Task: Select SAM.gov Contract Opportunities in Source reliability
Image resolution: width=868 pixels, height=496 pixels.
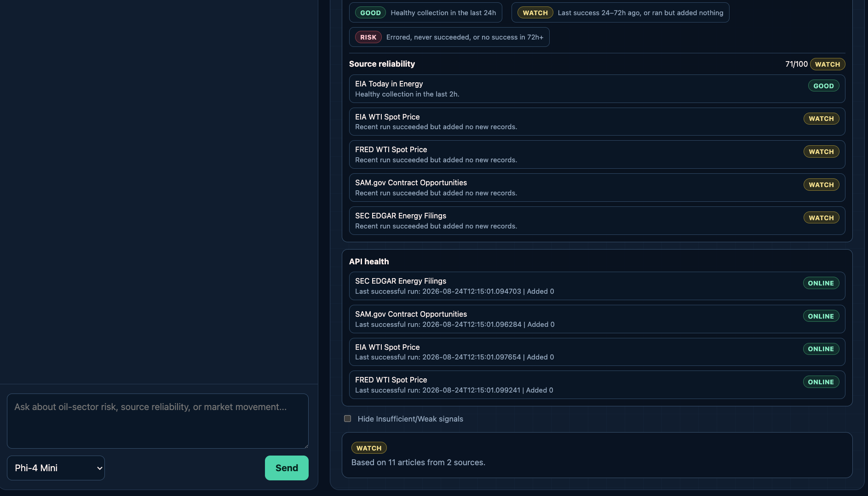Action: pyautogui.click(x=597, y=188)
